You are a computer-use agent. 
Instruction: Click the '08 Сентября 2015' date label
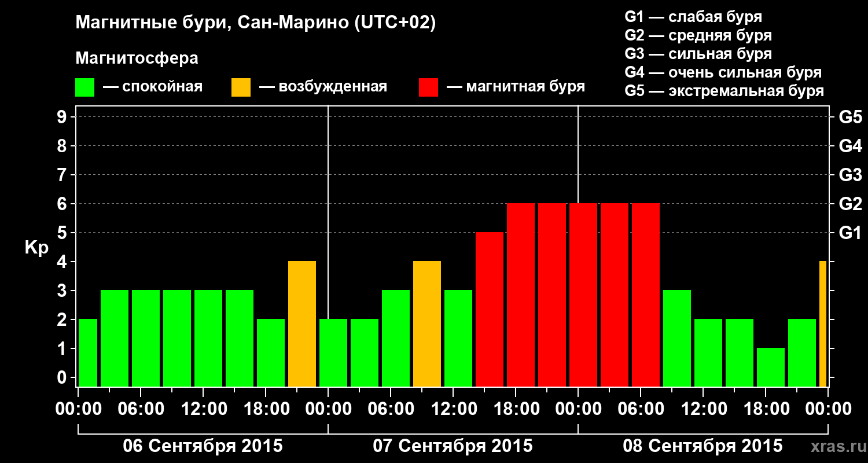click(x=703, y=446)
